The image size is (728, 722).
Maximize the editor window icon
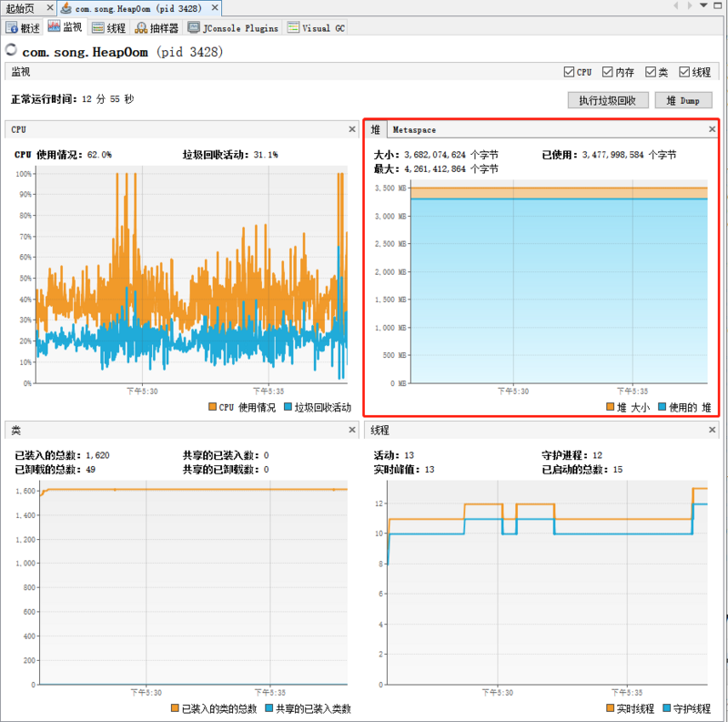tap(718, 5)
